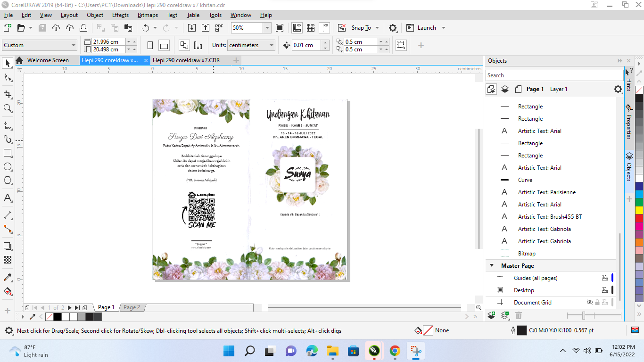This screenshot has height=362, width=644.
Task: Switch to Page 2 tab
Action: point(132,307)
